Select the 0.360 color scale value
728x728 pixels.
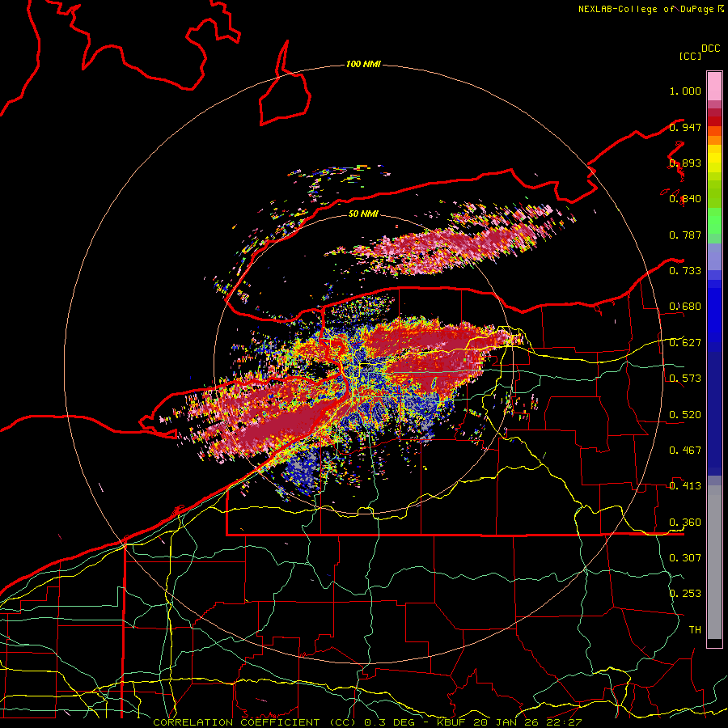point(685,523)
